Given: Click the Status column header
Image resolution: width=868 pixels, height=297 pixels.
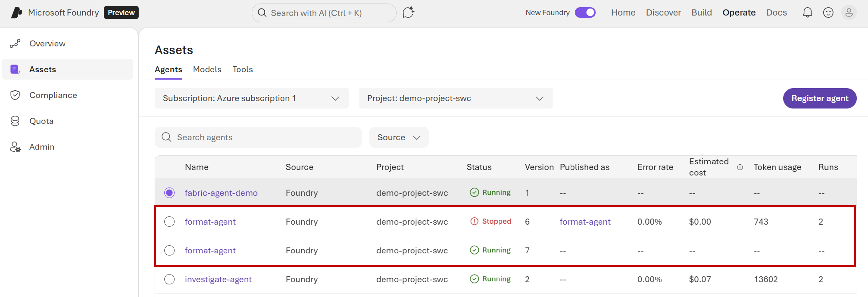Looking at the screenshot, I should coord(479,167).
